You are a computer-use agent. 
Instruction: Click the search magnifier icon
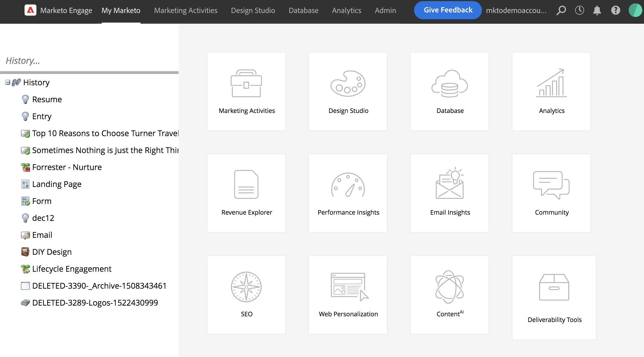tap(561, 10)
